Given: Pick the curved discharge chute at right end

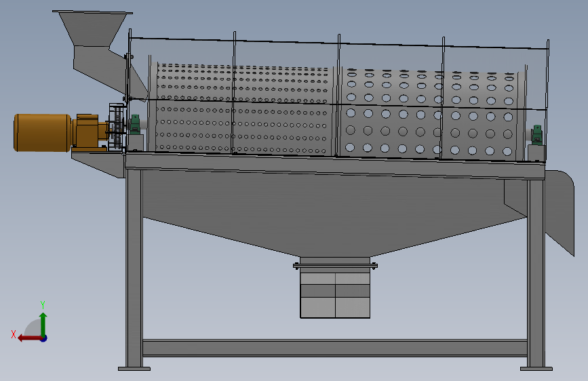Looking at the screenshot, I should click(x=560, y=212).
